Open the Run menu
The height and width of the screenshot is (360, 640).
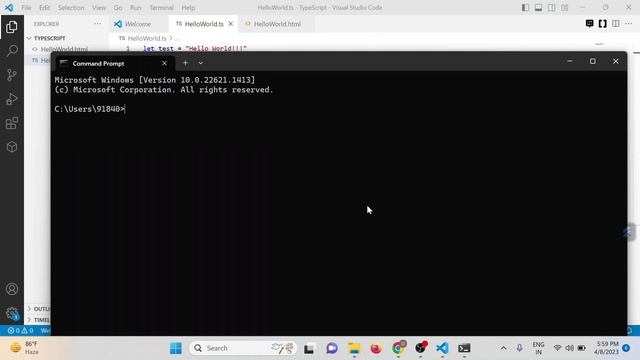point(136,8)
